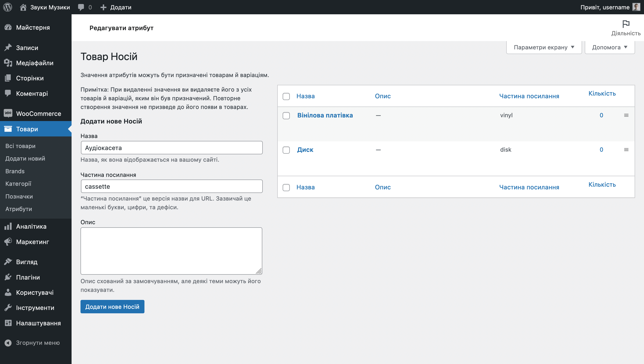Focus the Назва field containing Аудіокасета
Viewport: 644px width, 364px height.
pos(172,148)
